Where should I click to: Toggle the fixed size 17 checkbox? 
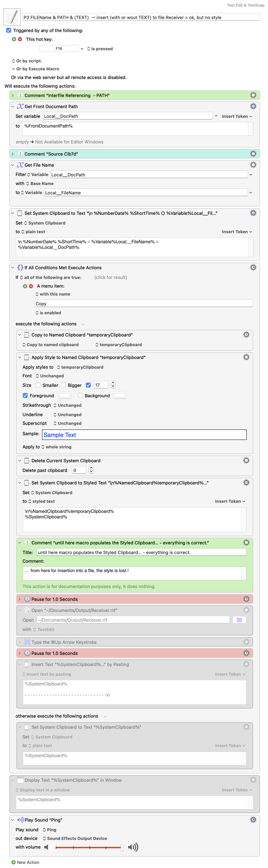click(x=88, y=385)
